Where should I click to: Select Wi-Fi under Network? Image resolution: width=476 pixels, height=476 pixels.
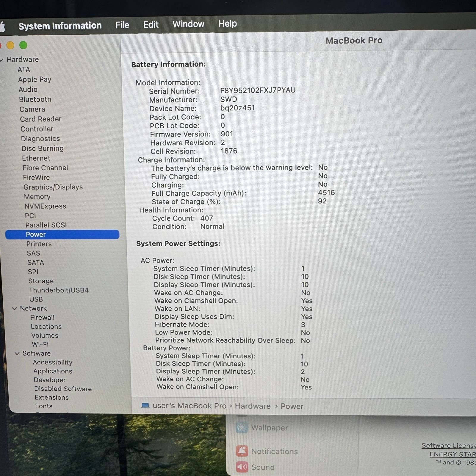40,345
